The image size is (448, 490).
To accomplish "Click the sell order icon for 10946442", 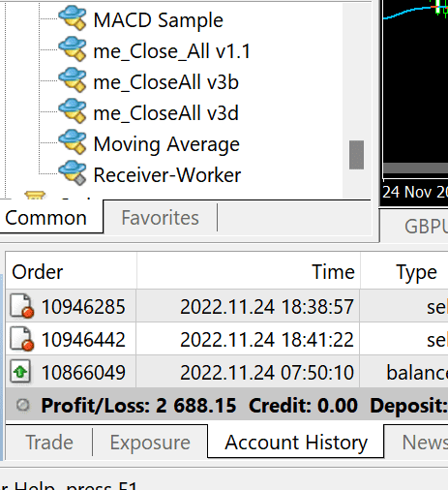I will [x=21, y=339].
